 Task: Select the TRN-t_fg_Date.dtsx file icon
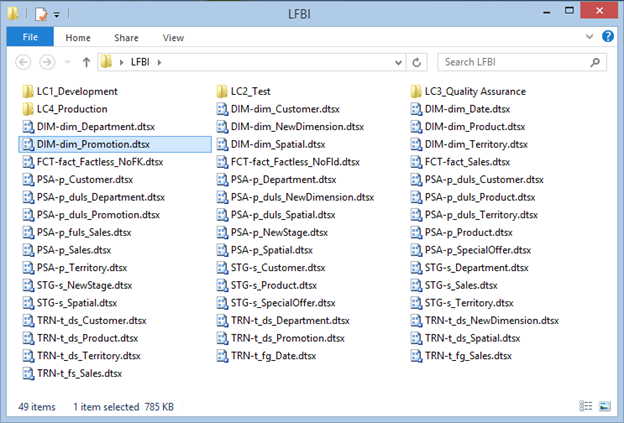pyautogui.click(x=222, y=356)
